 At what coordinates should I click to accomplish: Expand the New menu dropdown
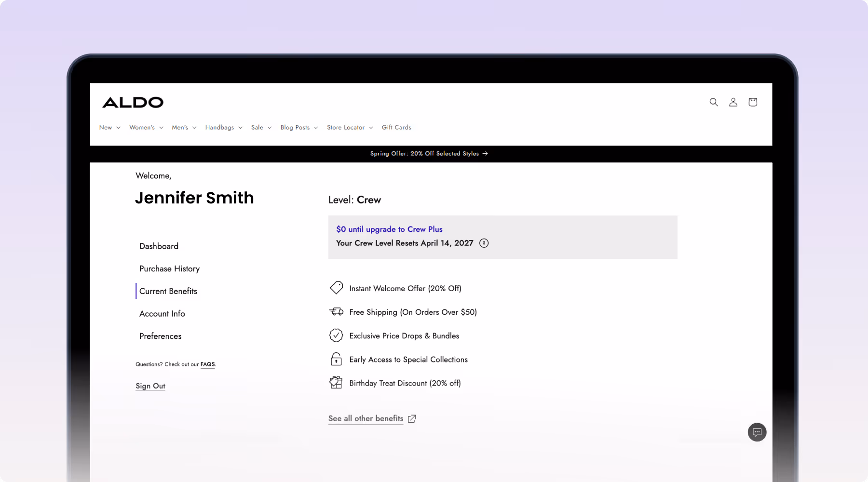tap(110, 128)
